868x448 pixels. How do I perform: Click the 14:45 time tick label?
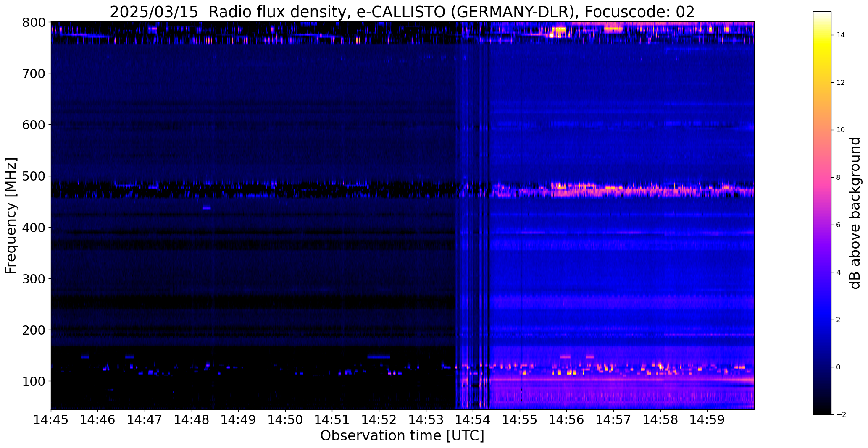(x=51, y=420)
